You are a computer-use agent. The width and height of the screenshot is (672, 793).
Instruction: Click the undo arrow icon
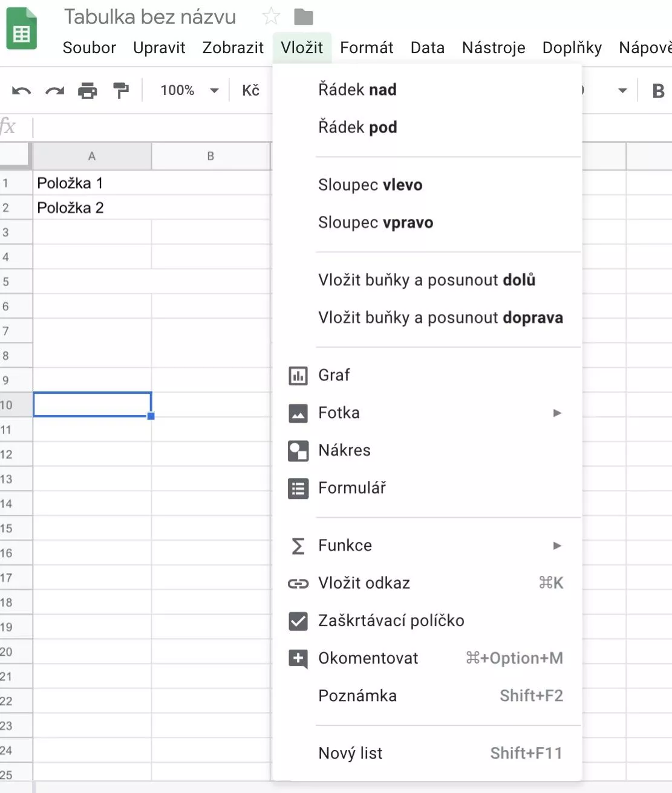[x=21, y=91]
